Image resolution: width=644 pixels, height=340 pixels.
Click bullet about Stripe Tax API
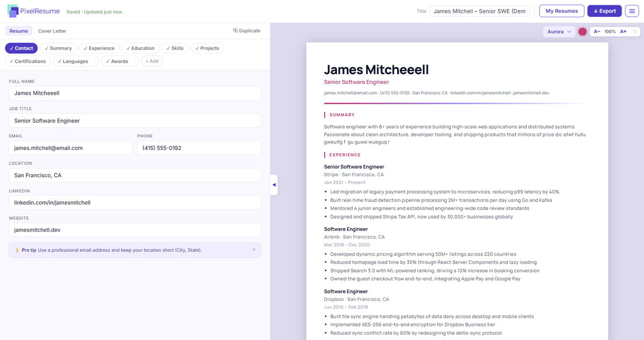pos(421,217)
